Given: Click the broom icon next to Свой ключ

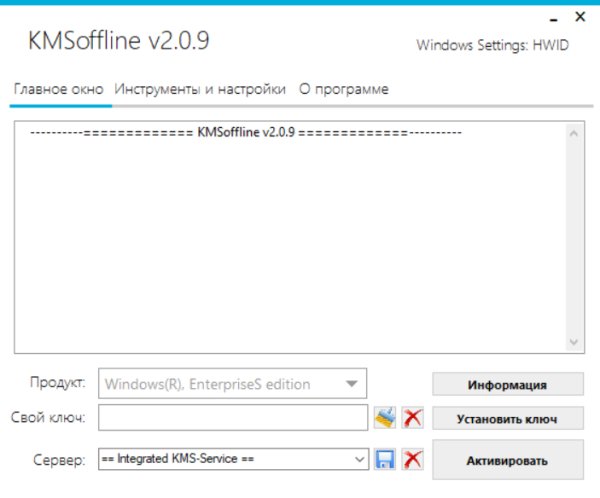Looking at the screenshot, I should point(385,418).
